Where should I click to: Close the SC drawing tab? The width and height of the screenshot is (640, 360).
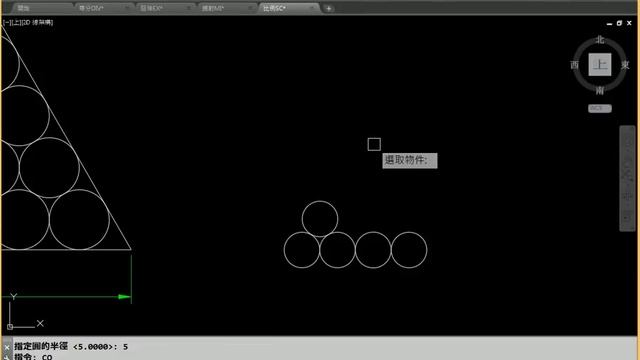tap(312, 8)
